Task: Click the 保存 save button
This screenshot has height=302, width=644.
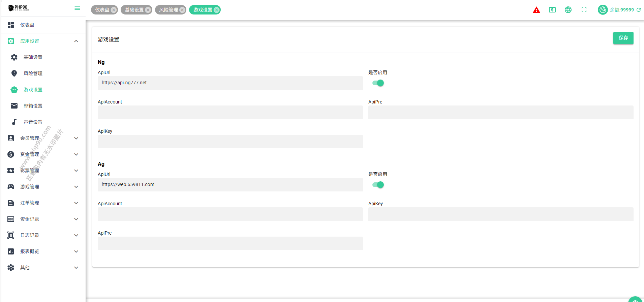Action: point(623,38)
